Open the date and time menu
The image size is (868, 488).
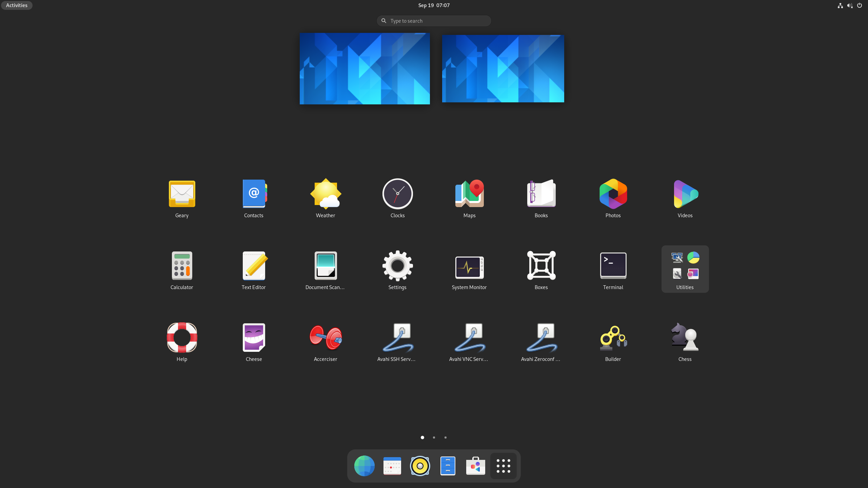(434, 5)
